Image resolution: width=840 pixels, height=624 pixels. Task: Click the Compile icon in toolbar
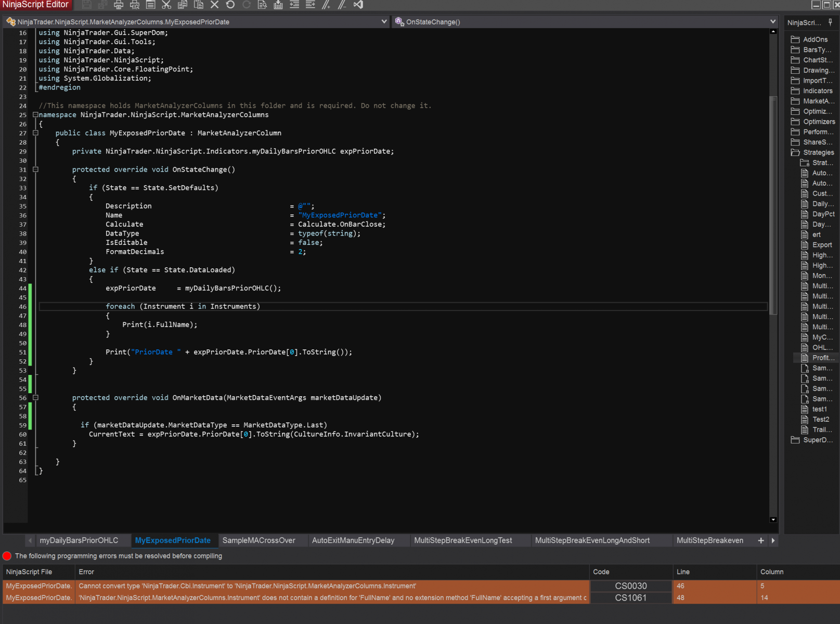tap(278, 5)
